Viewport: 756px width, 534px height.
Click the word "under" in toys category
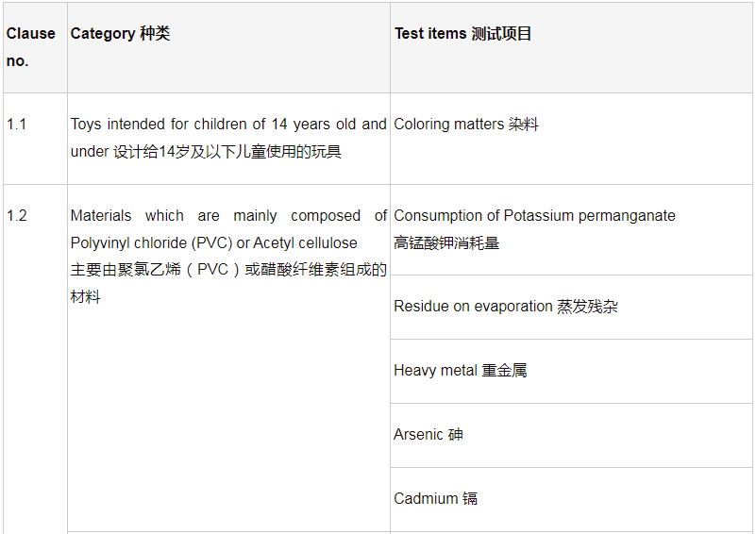pos(90,152)
